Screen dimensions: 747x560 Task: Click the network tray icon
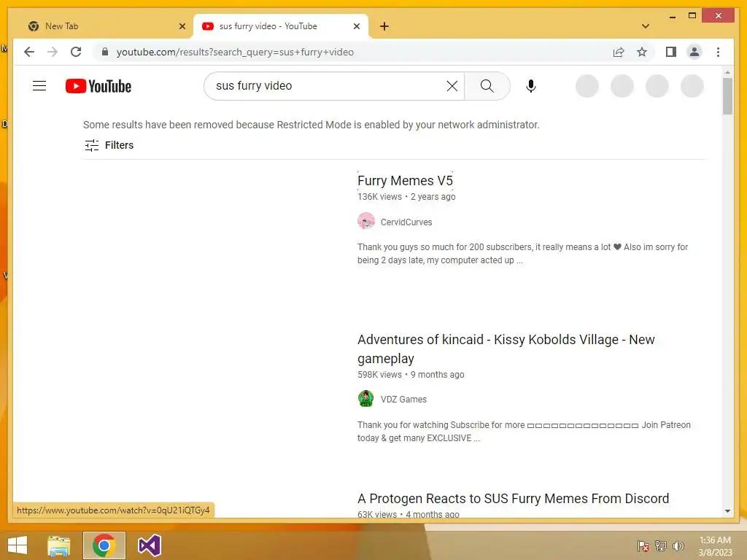pyautogui.click(x=661, y=545)
